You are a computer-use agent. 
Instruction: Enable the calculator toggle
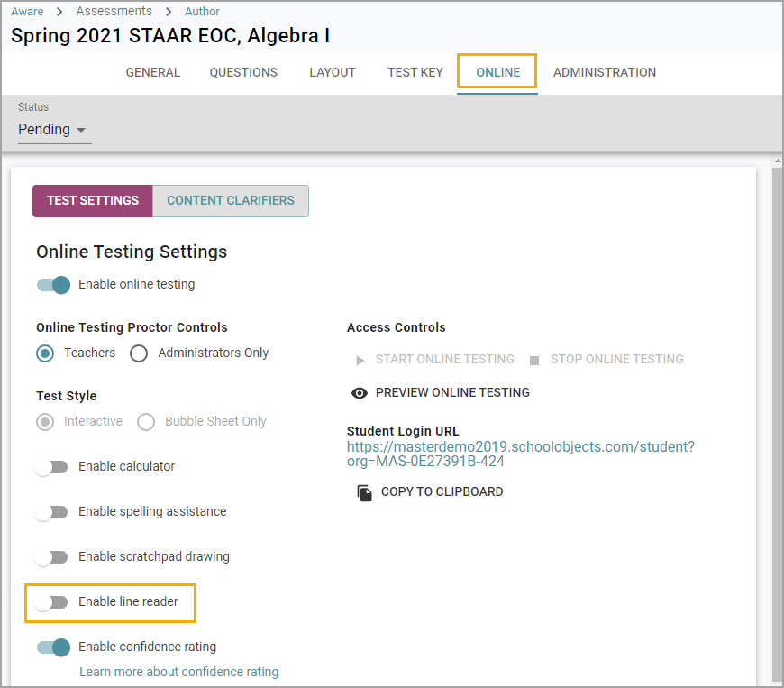[51, 467]
